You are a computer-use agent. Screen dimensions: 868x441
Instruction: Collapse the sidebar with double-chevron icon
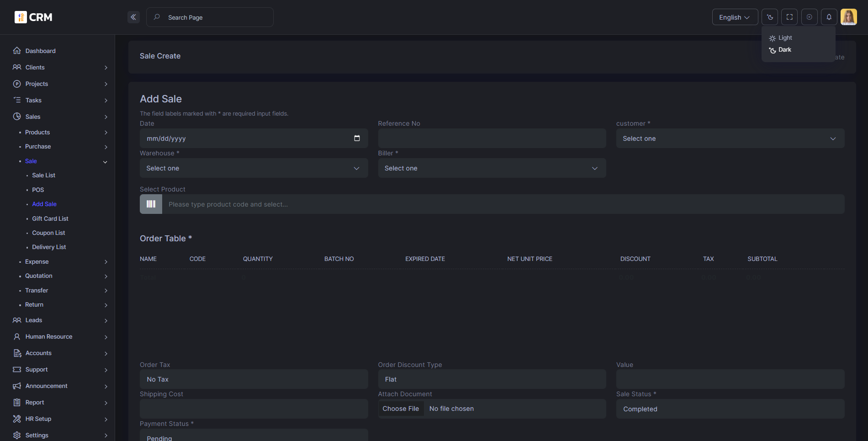click(x=133, y=17)
